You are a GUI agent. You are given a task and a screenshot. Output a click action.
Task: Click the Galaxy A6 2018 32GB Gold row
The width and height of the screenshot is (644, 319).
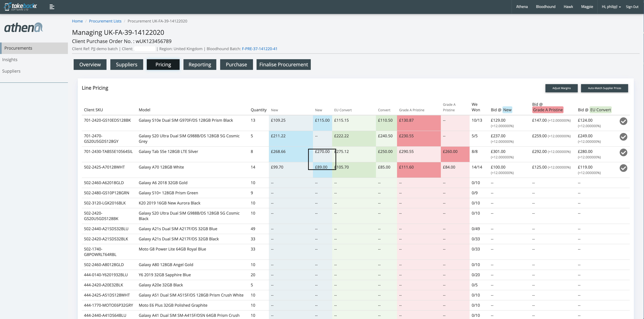coord(356,183)
